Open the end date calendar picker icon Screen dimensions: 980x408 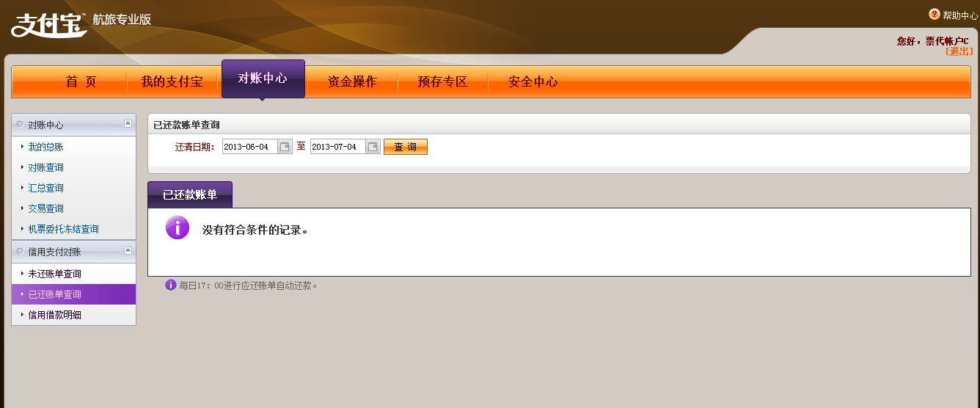pyautogui.click(x=373, y=147)
